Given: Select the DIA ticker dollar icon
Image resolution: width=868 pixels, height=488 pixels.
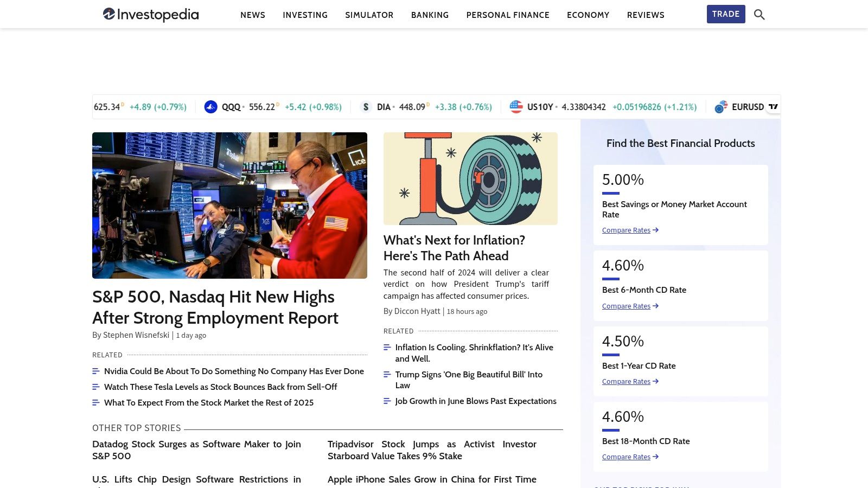Looking at the screenshot, I should coord(366,107).
